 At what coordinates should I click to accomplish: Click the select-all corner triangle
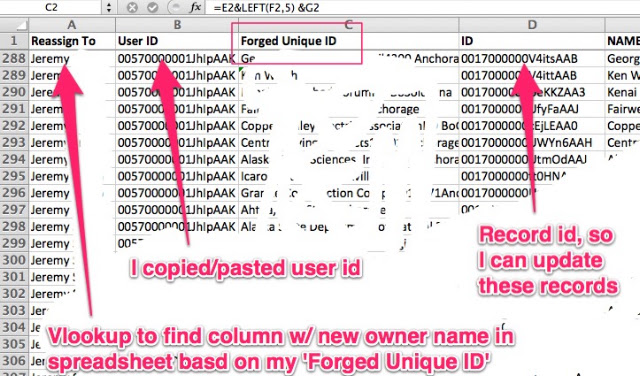[x=14, y=25]
